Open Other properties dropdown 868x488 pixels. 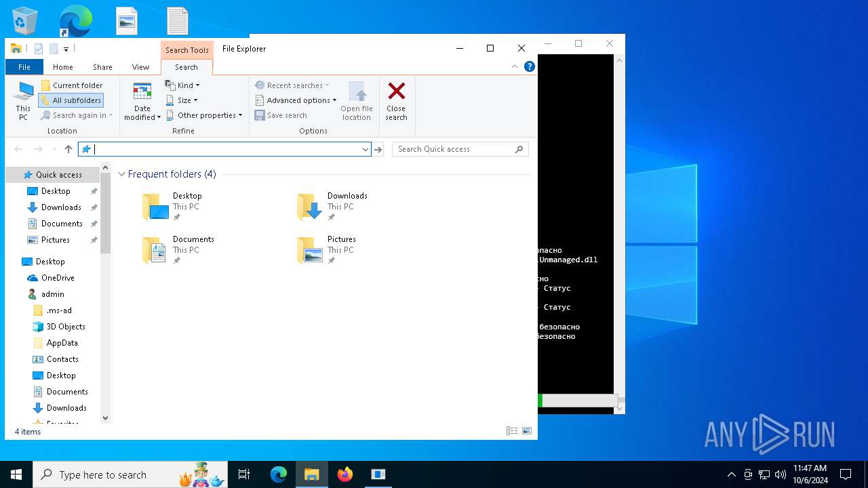(x=204, y=115)
